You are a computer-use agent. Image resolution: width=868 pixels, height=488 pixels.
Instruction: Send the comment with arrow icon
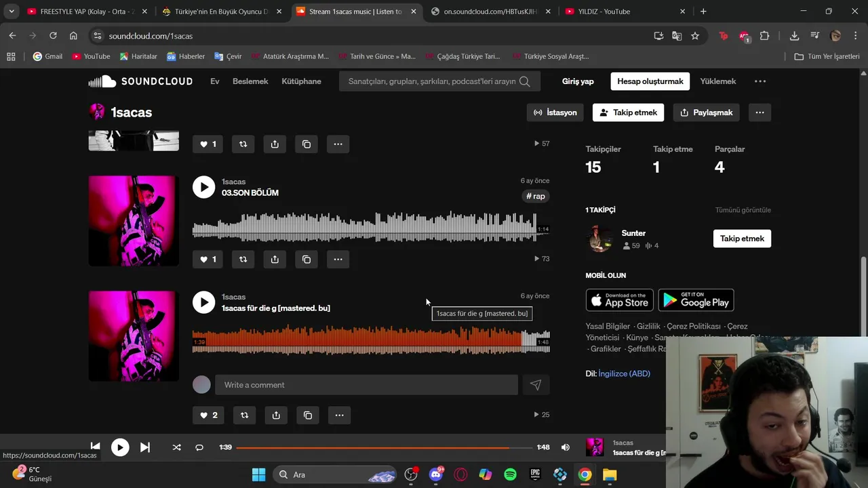coord(536,385)
